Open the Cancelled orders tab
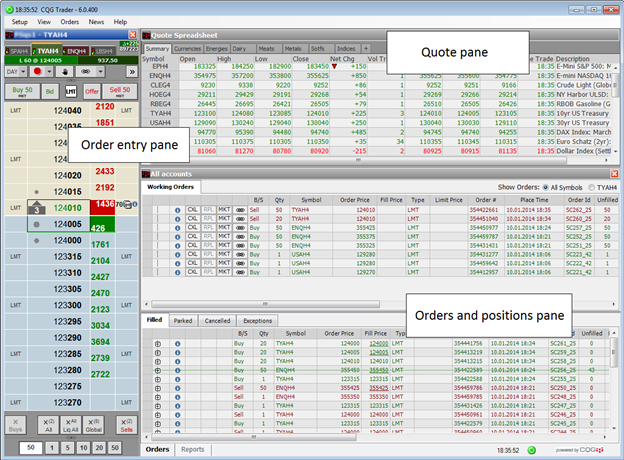624x460 pixels. 217,321
